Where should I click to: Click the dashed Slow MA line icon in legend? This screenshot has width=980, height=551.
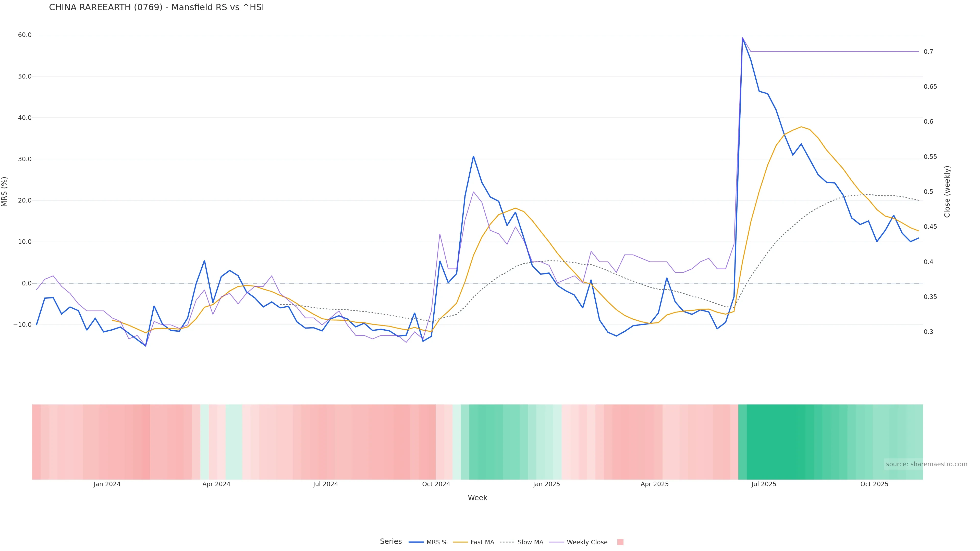[x=507, y=542]
